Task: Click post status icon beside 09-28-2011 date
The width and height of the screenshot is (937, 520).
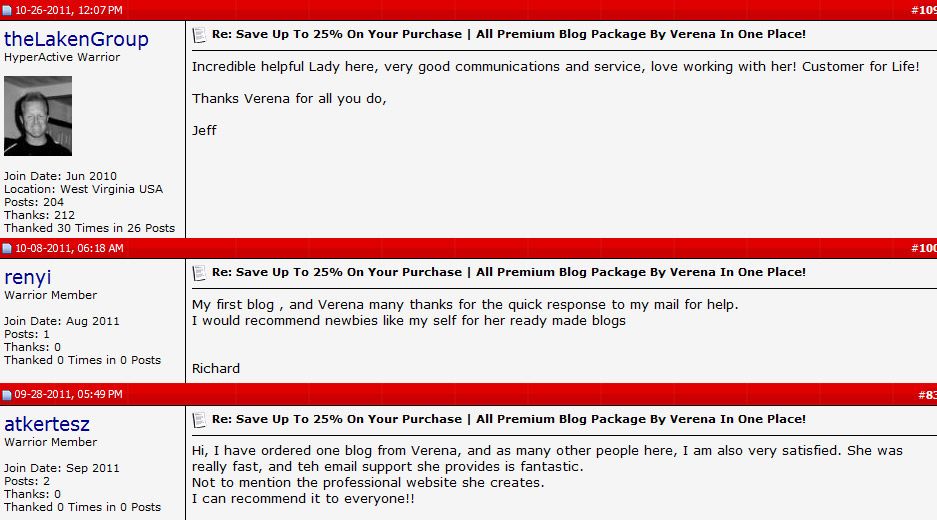Action: pyautogui.click(x=7, y=394)
